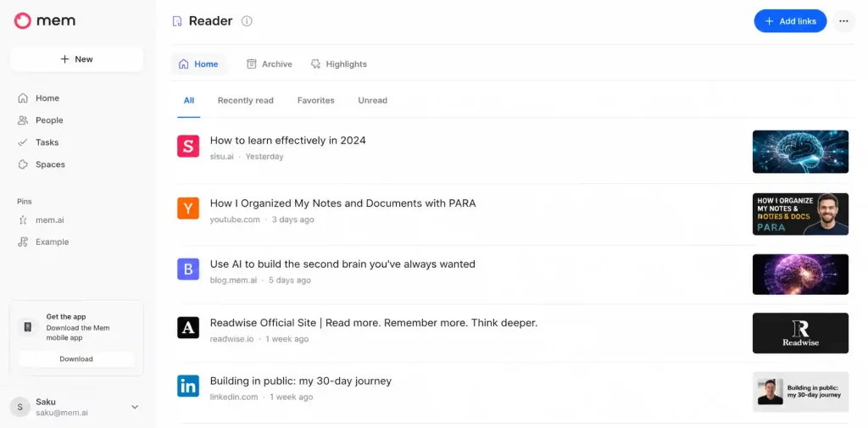
Task: Click the "Get the app" heading
Action: (x=66, y=317)
